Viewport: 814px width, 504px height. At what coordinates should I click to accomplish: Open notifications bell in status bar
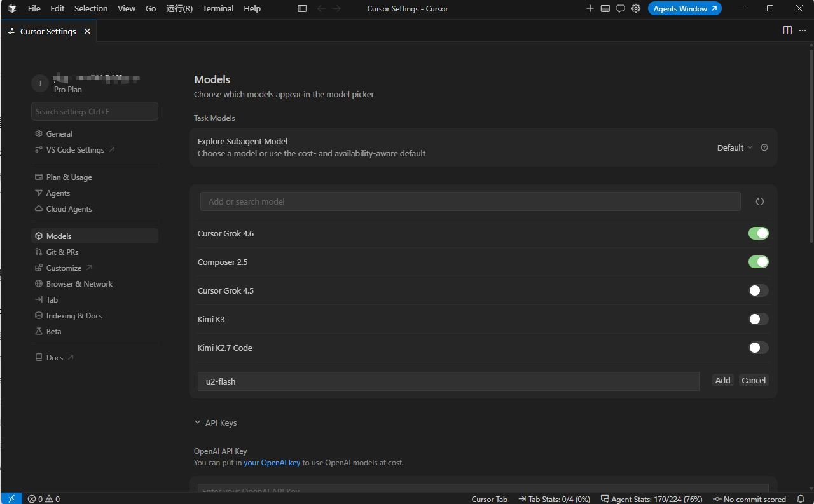point(801,499)
